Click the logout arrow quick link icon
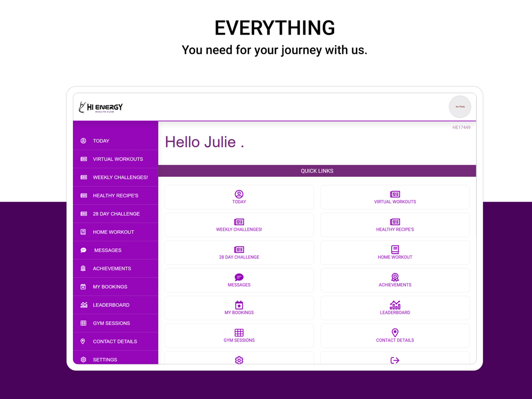The image size is (532, 399). (395, 360)
